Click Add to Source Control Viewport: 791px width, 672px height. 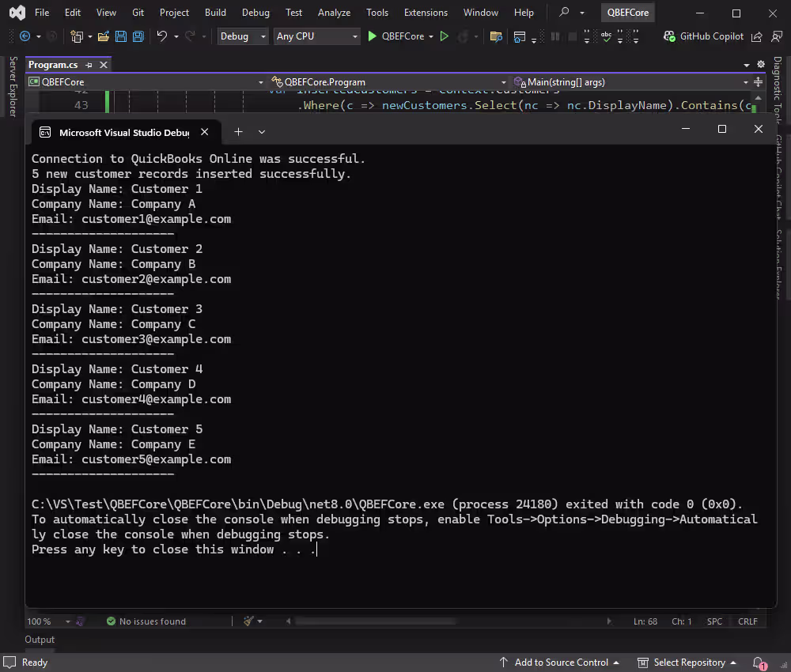tap(559, 663)
